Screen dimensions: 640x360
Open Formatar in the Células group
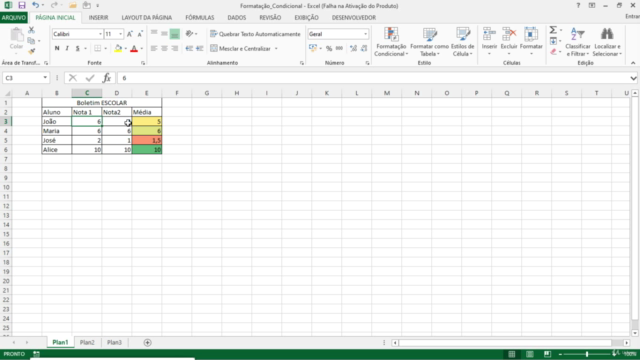click(531, 41)
